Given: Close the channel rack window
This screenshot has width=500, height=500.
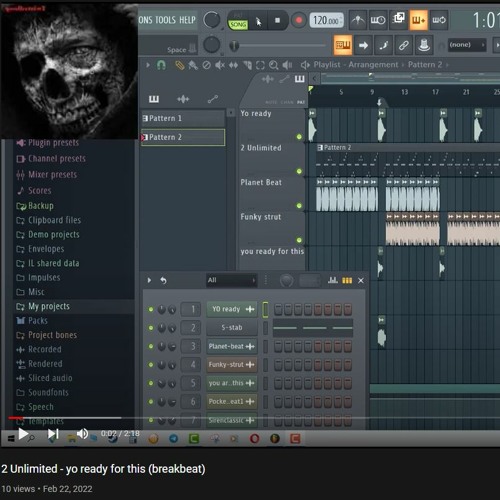Looking at the screenshot, I should pos(361,281).
